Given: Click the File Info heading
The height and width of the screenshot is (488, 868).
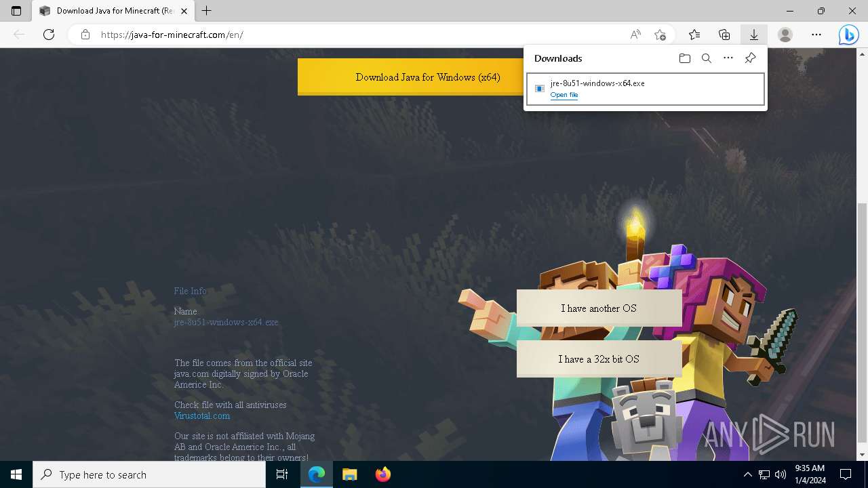Looking at the screenshot, I should [190, 291].
